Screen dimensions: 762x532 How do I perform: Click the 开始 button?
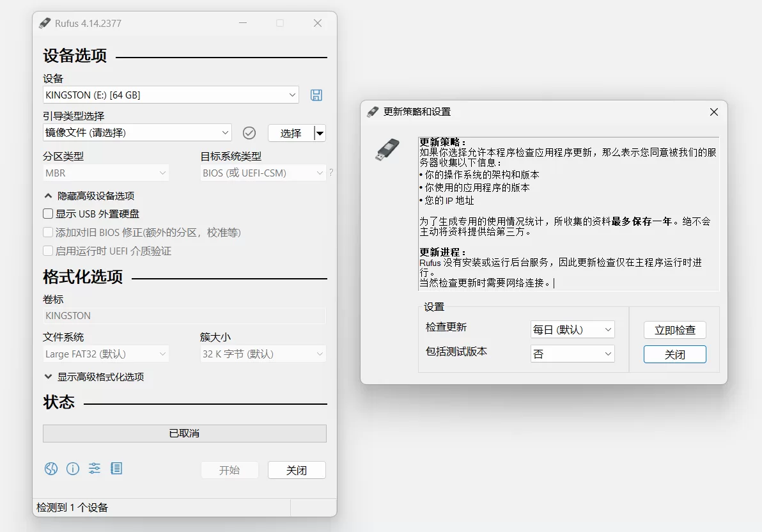(x=229, y=470)
